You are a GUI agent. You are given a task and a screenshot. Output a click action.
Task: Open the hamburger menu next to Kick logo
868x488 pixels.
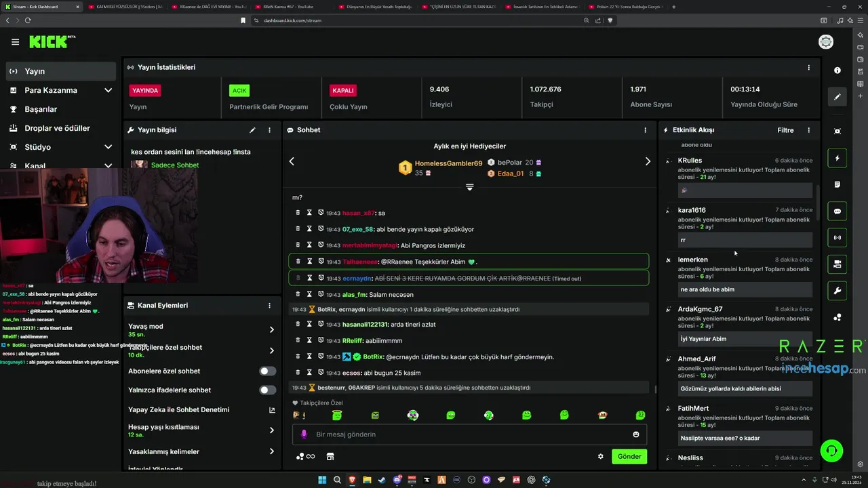click(x=15, y=42)
